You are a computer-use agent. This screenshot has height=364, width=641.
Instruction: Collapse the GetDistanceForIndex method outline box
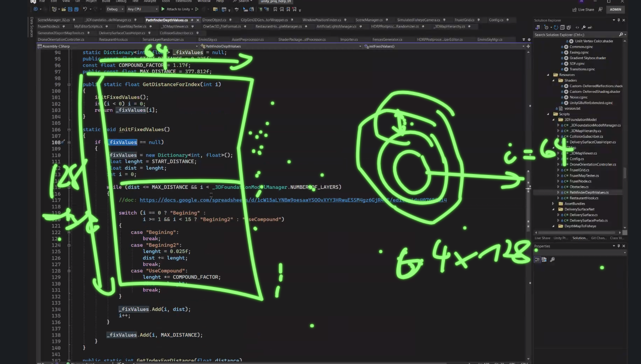(x=69, y=84)
